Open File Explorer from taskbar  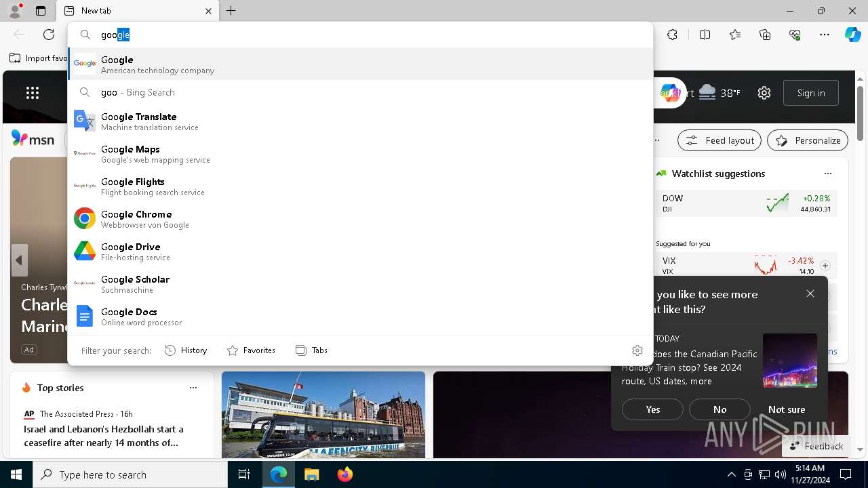(311, 474)
